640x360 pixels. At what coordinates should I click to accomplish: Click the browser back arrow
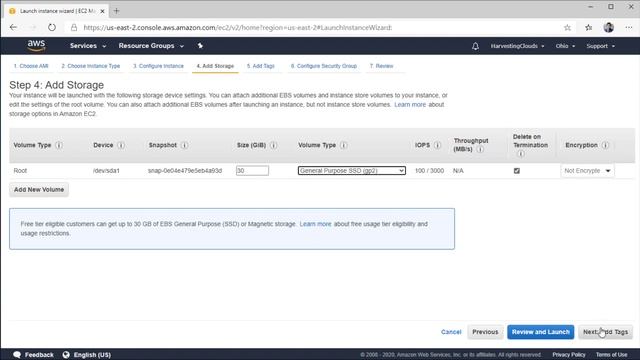pyautogui.click(x=13, y=27)
